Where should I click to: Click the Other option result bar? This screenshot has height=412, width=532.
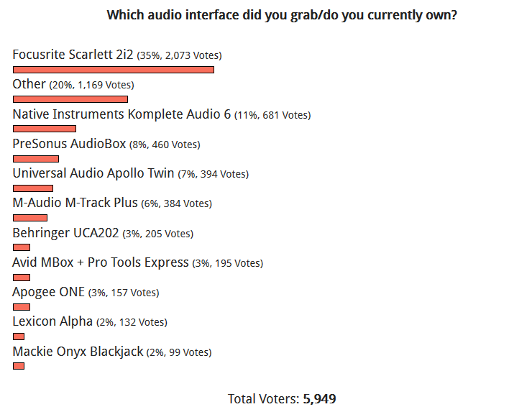(x=70, y=99)
